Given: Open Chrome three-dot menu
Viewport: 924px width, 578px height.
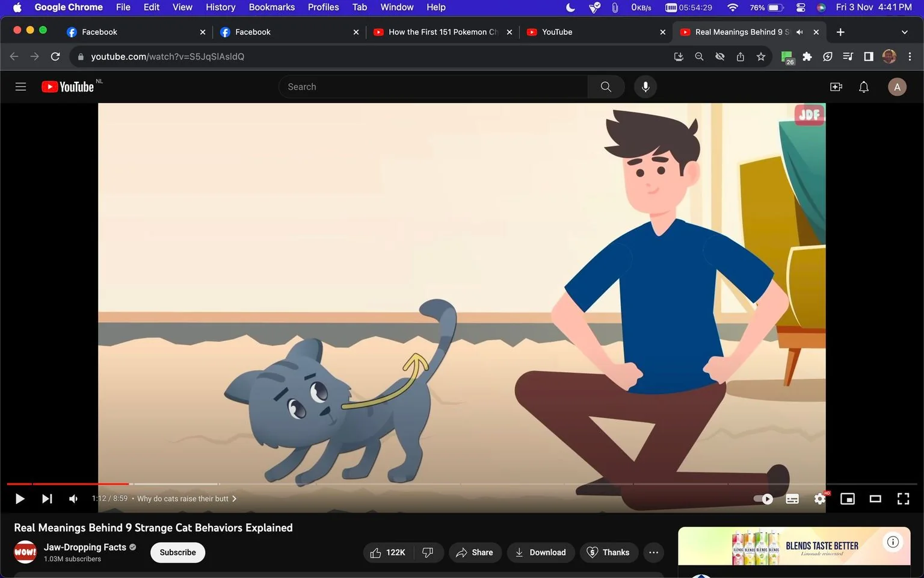Looking at the screenshot, I should (910, 56).
